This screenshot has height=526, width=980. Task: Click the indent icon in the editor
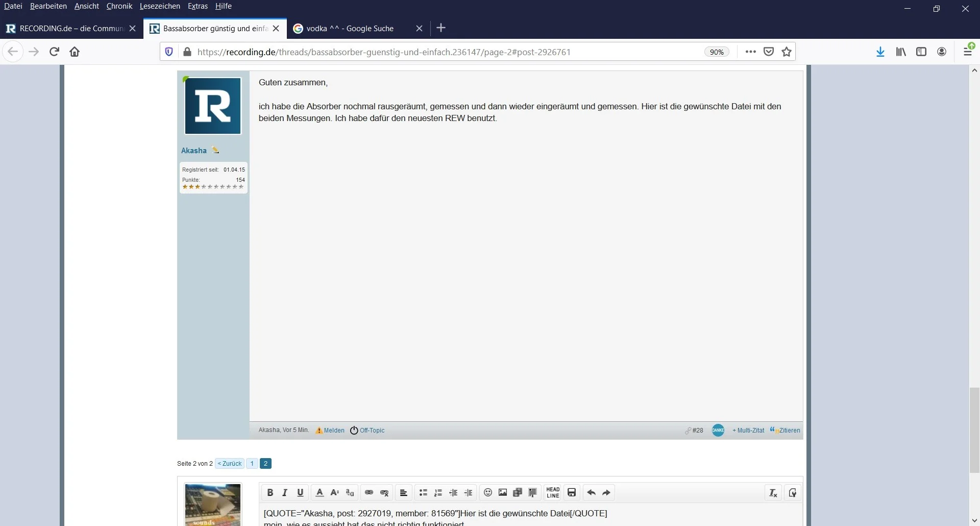pos(468,493)
